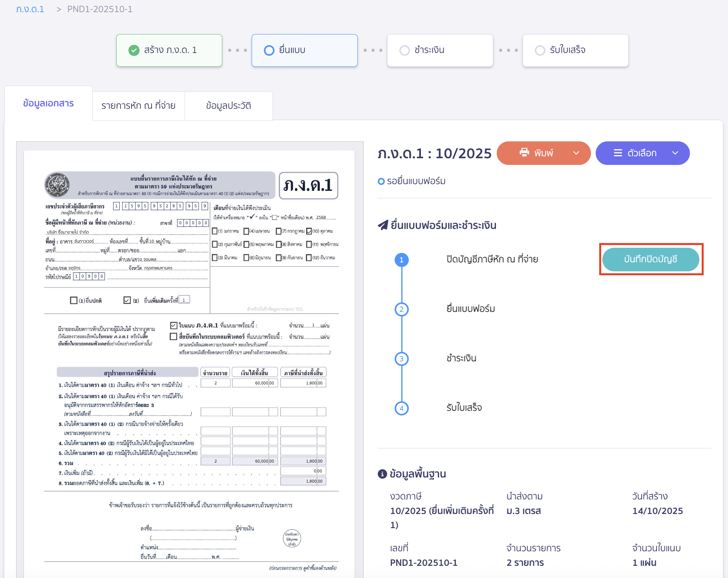This screenshot has width=728, height=578.
Task: Expand the พิมพ์ print dropdown
Action: click(576, 153)
